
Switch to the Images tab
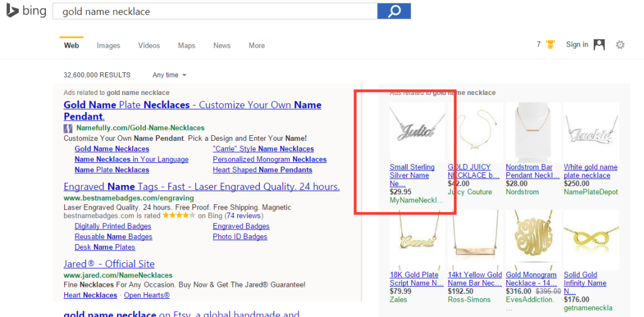click(x=108, y=45)
